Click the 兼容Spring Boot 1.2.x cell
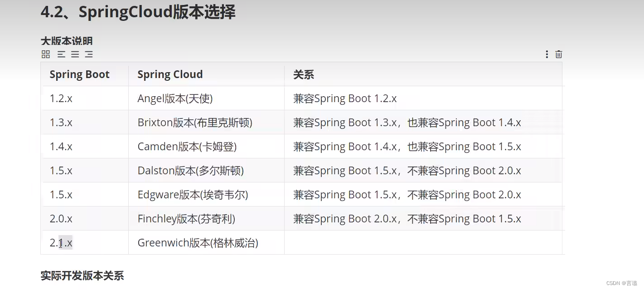The width and height of the screenshot is (644, 290). point(345,98)
